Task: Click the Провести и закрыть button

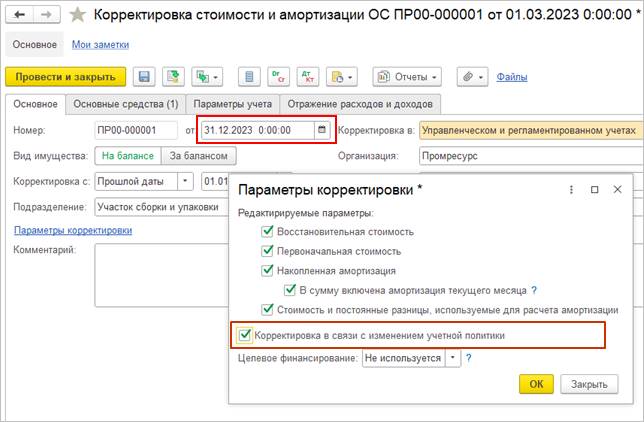Action: click(66, 77)
